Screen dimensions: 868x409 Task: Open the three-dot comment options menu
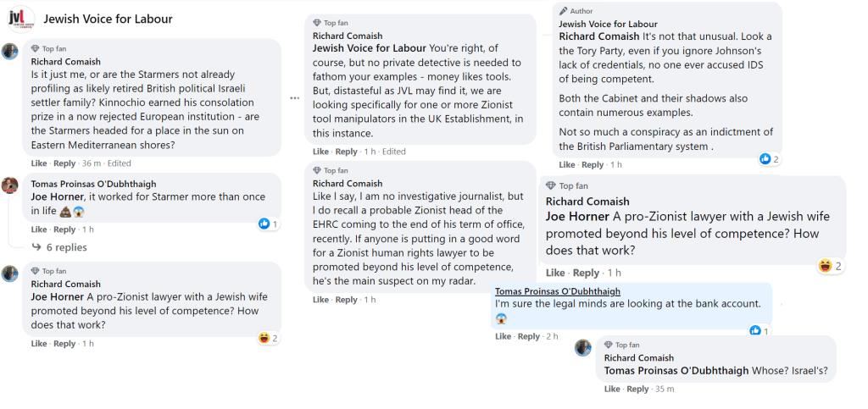294,97
